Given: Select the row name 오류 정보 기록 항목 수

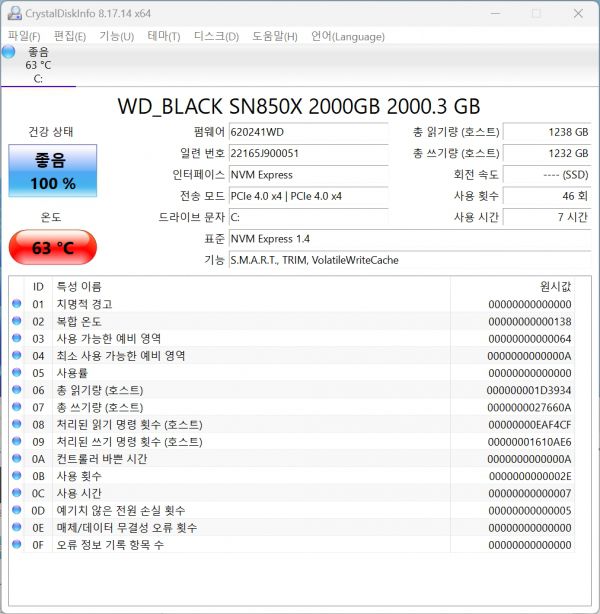Looking at the screenshot, I should [x=110, y=545].
